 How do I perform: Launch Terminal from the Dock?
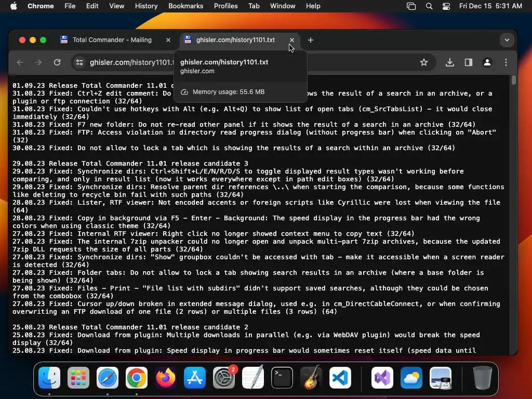[x=282, y=378]
